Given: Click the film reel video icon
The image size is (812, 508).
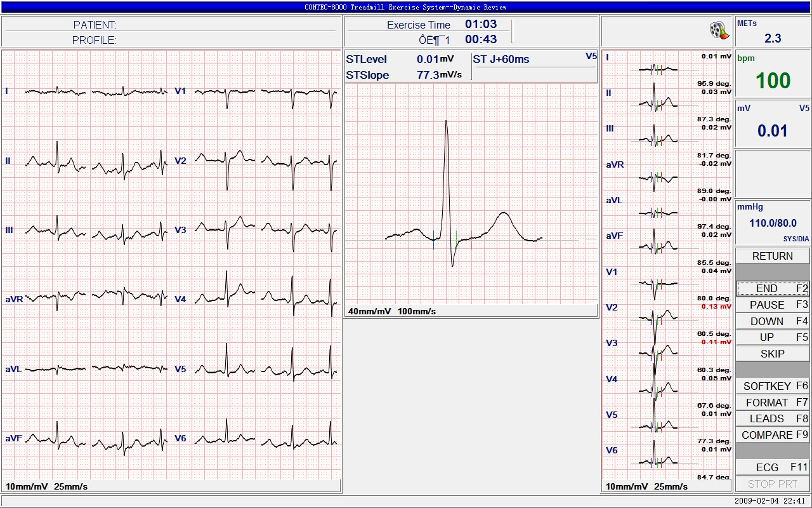Looking at the screenshot, I should coord(717,30).
